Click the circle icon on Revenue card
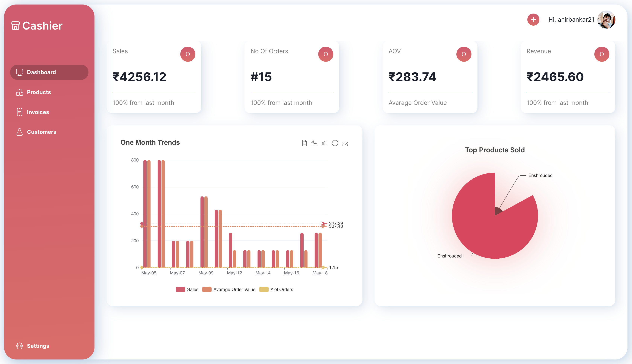 (602, 54)
